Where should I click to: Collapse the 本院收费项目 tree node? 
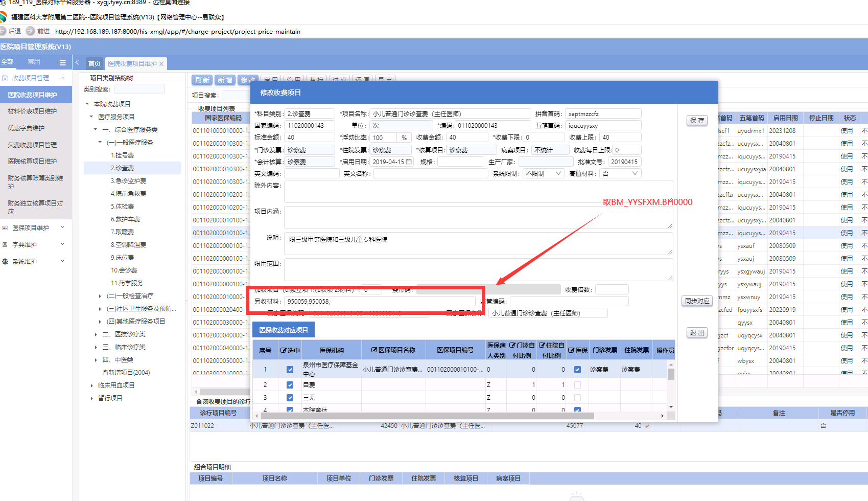(x=87, y=104)
